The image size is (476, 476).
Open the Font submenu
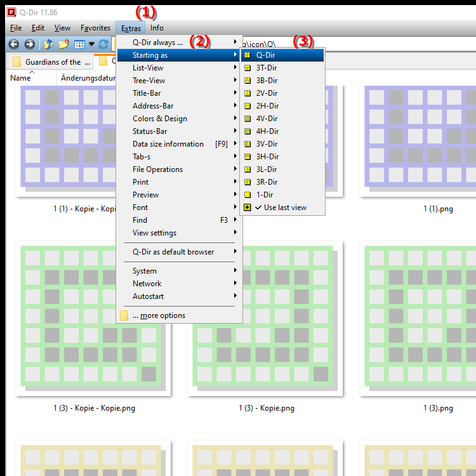179,208
